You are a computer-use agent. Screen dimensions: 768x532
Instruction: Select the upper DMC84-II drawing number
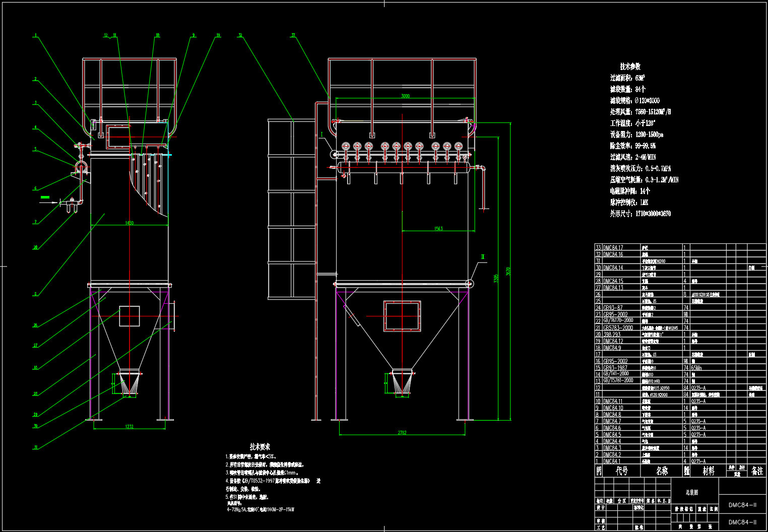tap(742, 505)
